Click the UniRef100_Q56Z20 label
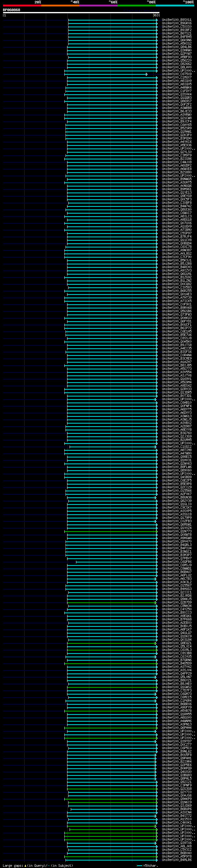The height and width of the screenshot is (868, 197). (176, 61)
